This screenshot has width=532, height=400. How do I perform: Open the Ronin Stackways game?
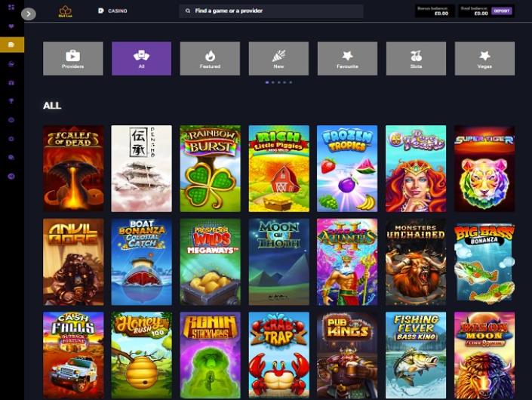pyautogui.click(x=210, y=355)
